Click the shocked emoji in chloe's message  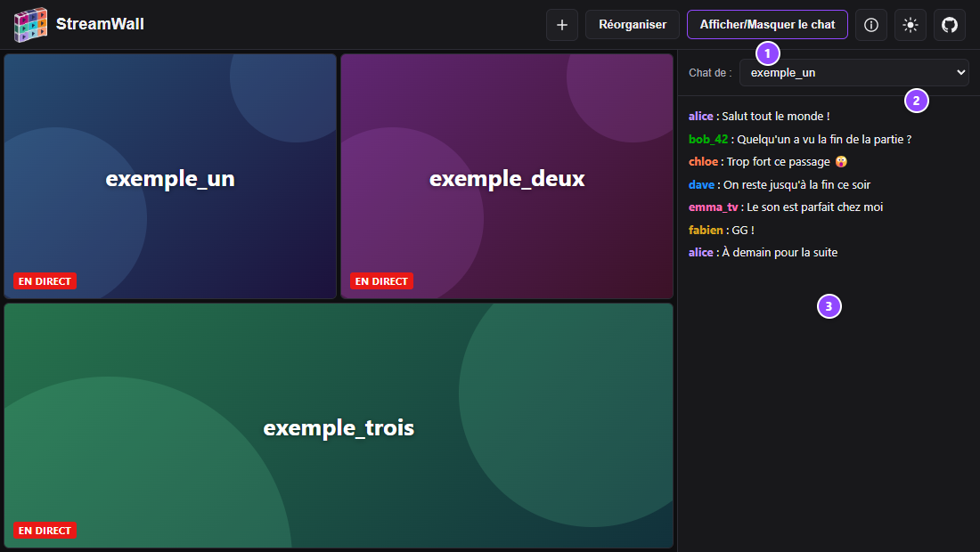pyautogui.click(x=841, y=162)
